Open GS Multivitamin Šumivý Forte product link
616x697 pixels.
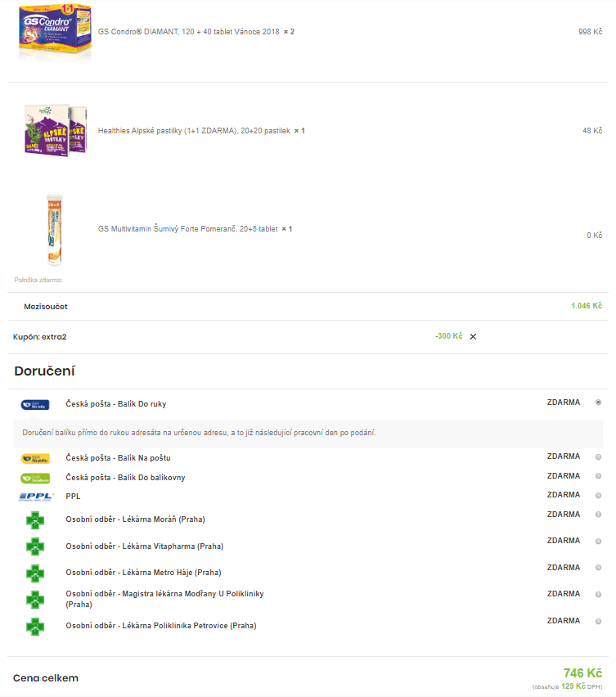click(187, 229)
